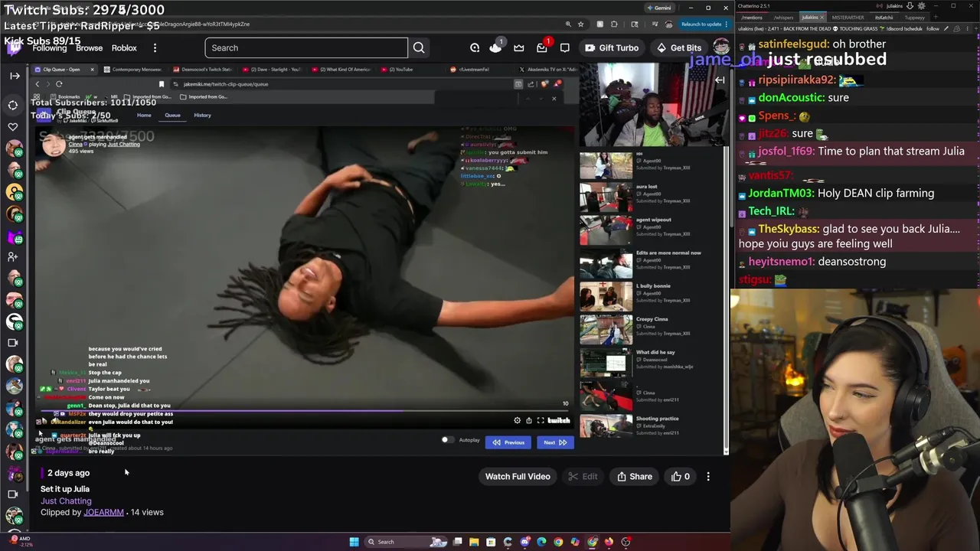The width and height of the screenshot is (980, 551).
Task: Click the Previous clip button
Action: (508, 442)
